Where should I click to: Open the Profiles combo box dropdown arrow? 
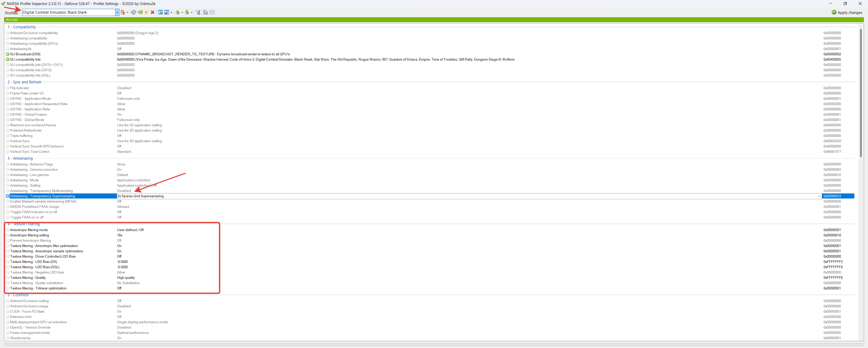click(117, 12)
